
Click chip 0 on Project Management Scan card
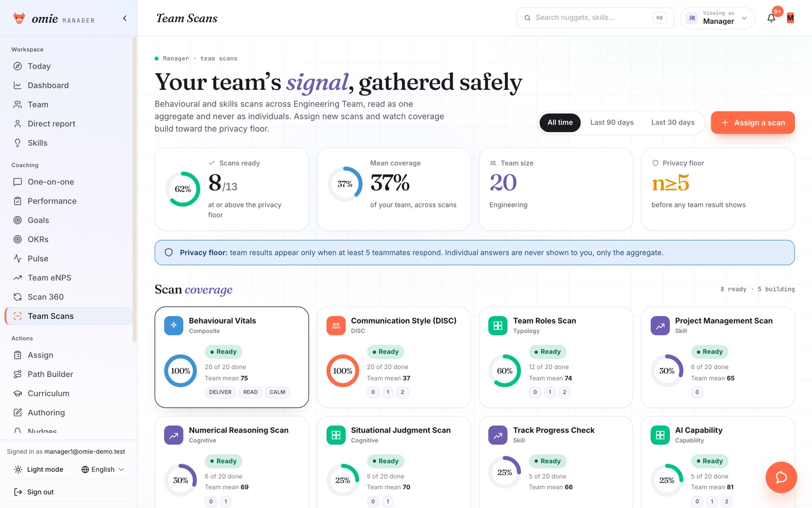[x=697, y=392]
